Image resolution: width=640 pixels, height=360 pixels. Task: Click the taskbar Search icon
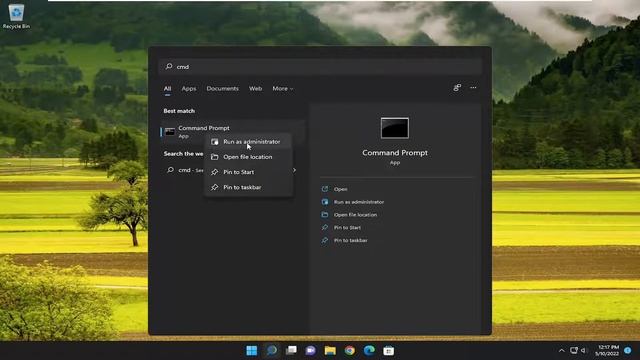[271, 350]
